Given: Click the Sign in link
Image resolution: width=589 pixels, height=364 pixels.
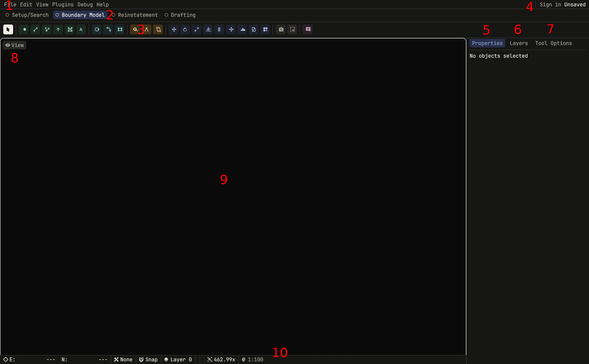Looking at the screenshot, I should (550, 4).
